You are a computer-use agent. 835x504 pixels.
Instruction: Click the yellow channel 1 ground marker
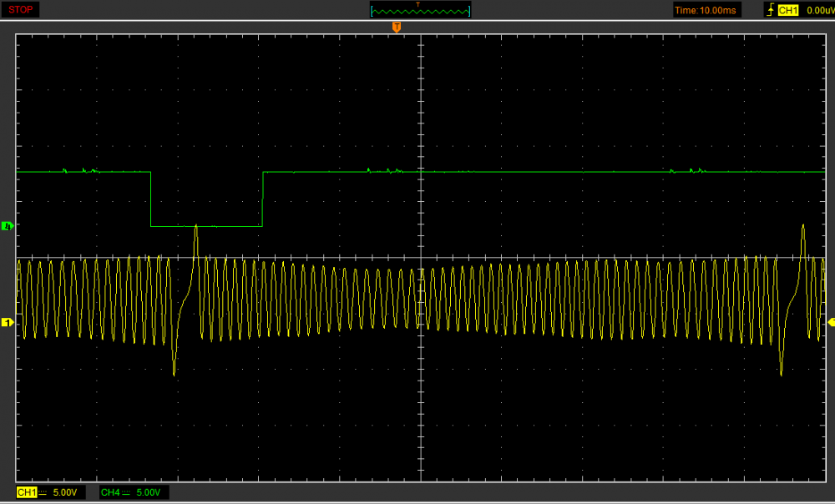coord(8,322)
